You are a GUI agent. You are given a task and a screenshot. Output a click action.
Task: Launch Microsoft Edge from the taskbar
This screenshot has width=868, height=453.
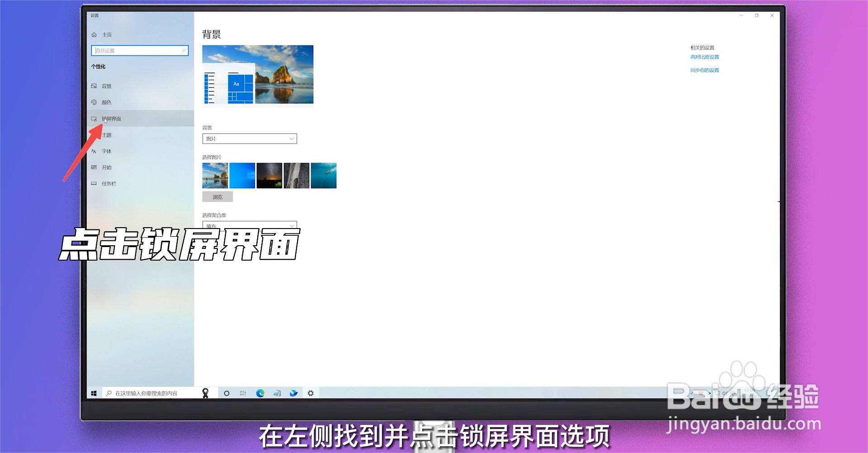point(260,393)
